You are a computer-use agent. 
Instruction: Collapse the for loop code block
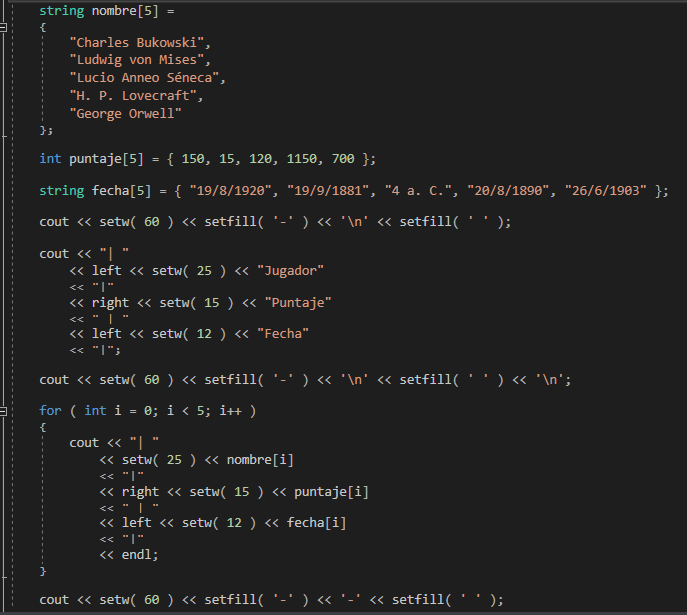coord(3,411)
